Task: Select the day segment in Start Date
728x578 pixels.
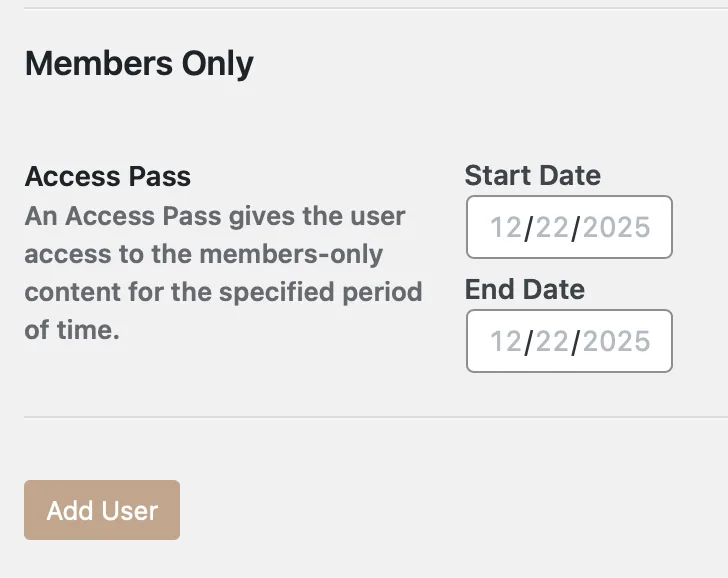Action: coord(552,227)
